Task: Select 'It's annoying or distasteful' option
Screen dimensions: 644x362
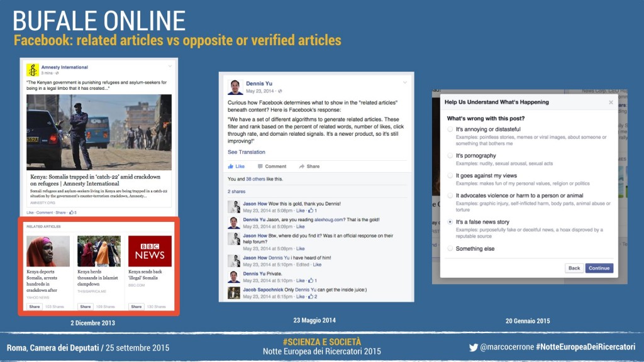Action: (x=450, y=129)
